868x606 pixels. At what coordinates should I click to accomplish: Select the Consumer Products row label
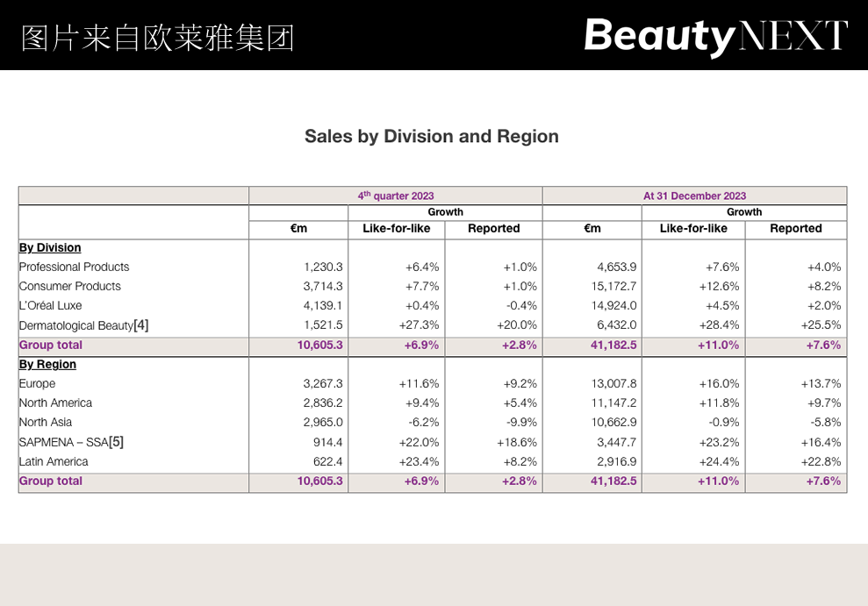[70, 286]
